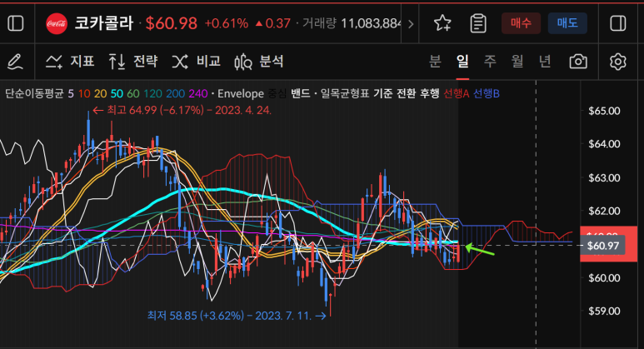Open chart settings gear icon
644x349 pixels.
click(x=617, y=62)
